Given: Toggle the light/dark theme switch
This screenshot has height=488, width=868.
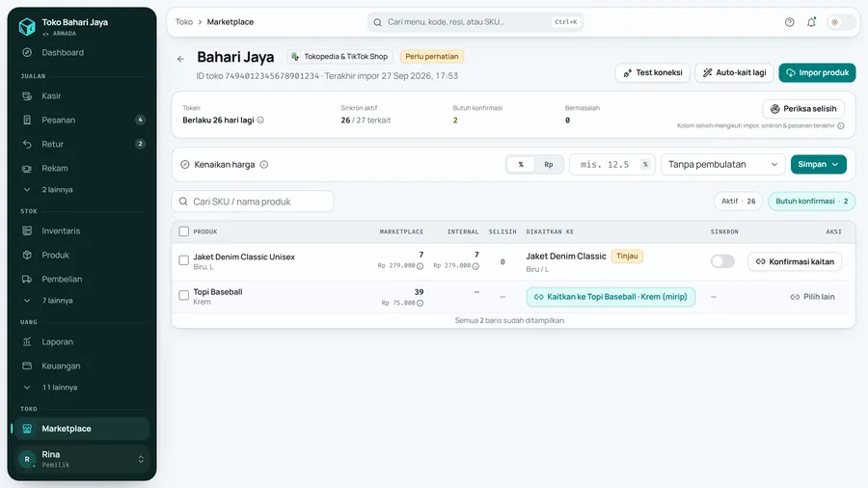Looking at the screenshot, I should [x=840, y=22].
